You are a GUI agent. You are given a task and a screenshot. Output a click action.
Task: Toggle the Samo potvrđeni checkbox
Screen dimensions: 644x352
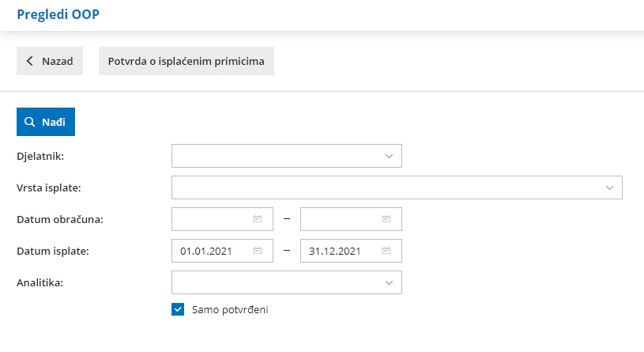click(x=178, y=309)
